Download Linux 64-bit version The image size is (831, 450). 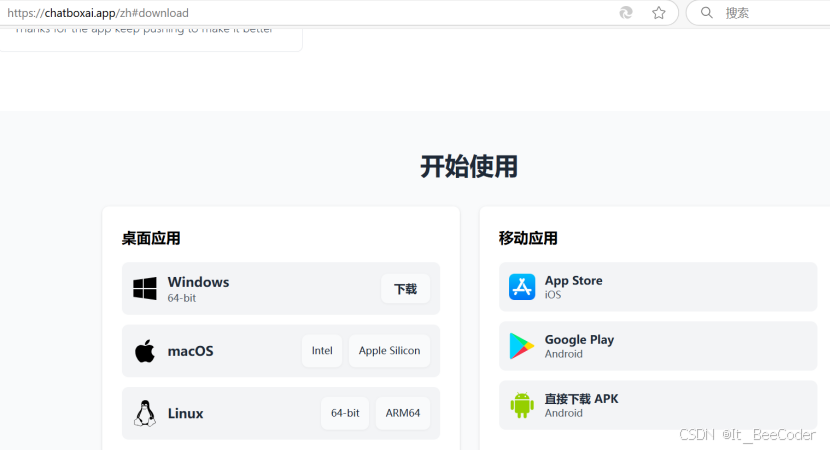pyautogui.click(x=345, y=413)
